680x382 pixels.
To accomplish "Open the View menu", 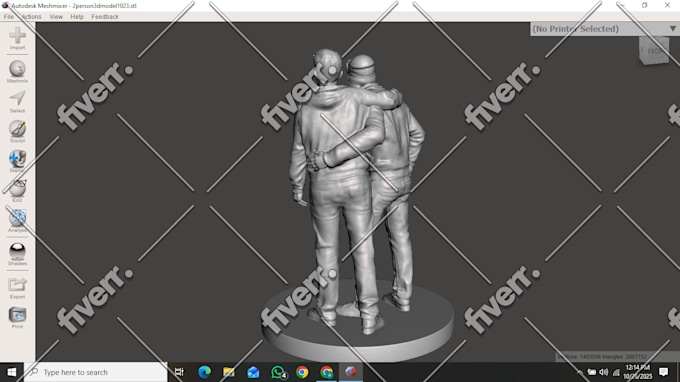I will click(56, 16).
